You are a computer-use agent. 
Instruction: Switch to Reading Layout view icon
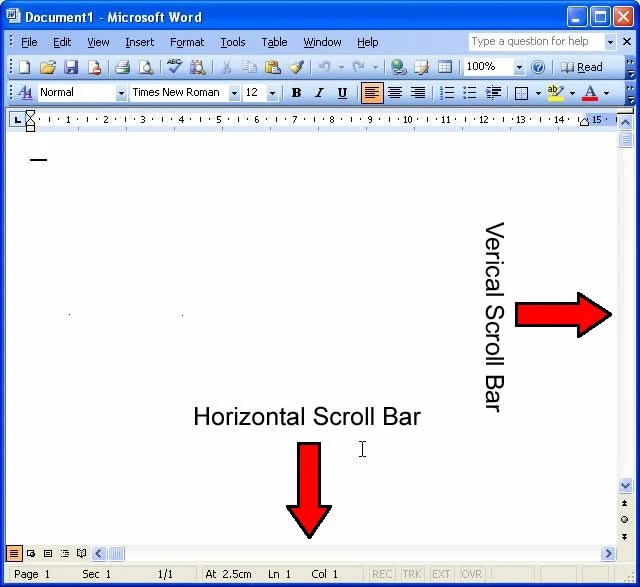(x=82, y=554)
